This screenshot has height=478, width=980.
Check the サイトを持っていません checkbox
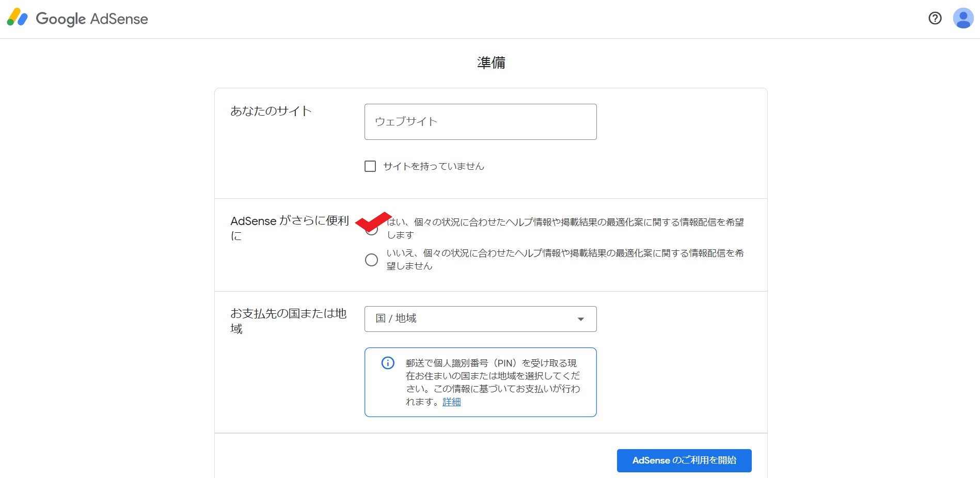tap(370, 166)
